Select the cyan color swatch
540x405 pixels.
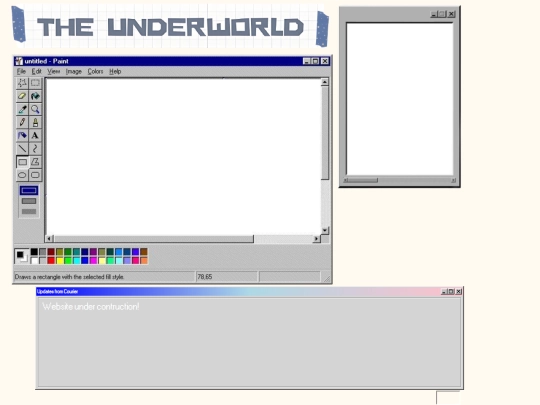pos(76,261)
